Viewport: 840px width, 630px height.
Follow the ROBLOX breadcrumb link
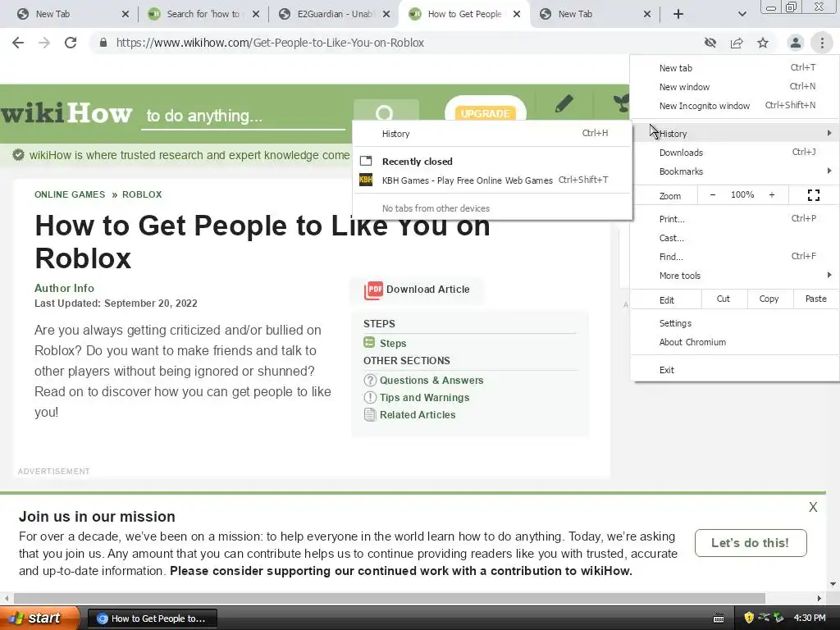point(142,194)
